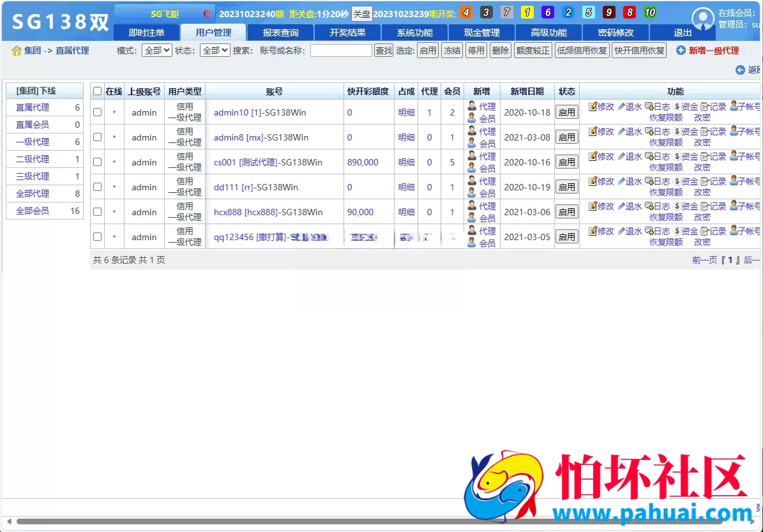Open 二级代理 in the left sidebar
763x532 pixels.
point(33,159)
